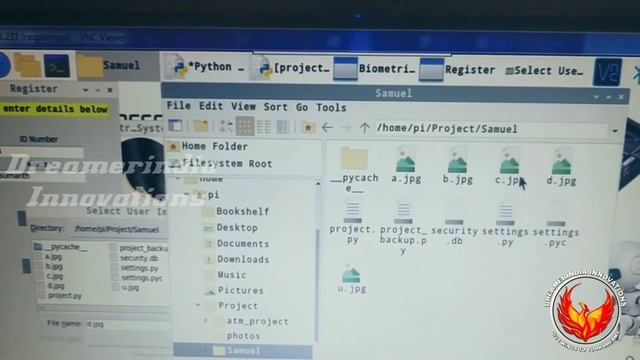This screenshot has height=360, width=640.
Task: Select the project.py file icon
Action: (x=353, y=223)
